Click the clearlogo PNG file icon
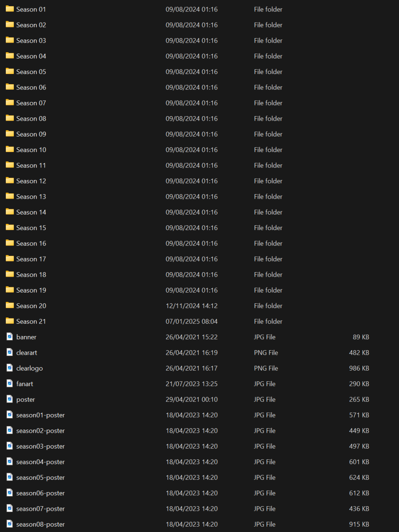This screenshot has height=532, width=399. [9, 368]
